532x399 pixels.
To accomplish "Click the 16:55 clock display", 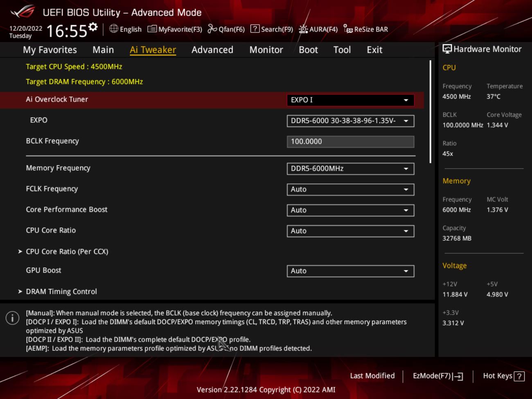I will [x=67, y=31].
